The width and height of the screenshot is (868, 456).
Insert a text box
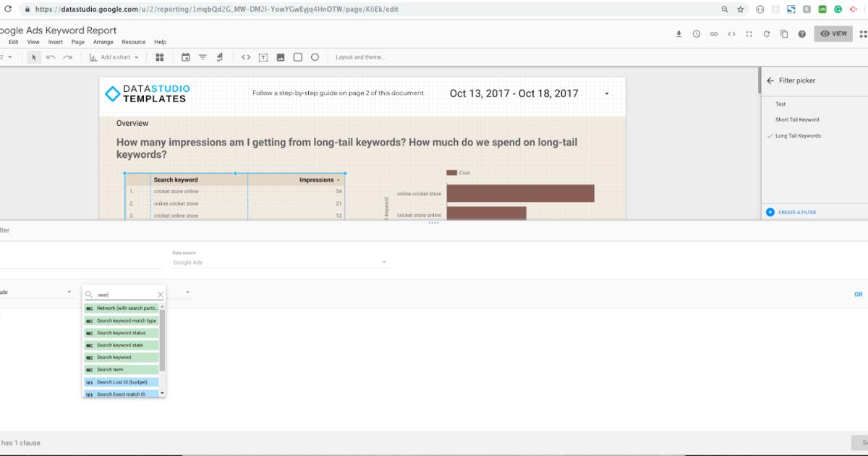[x=265, y=56]
